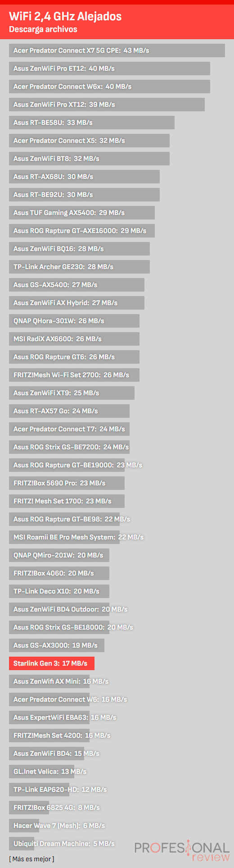The height and width of the screenshot is (868, 234).
Task: Click the WiFi 2,4 GHz Alejados title
Action: coord(65,17)
